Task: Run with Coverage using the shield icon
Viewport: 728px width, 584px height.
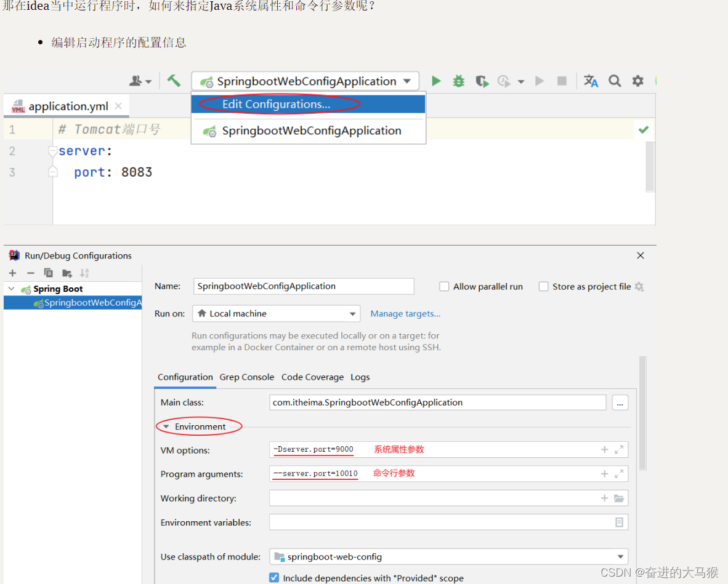Action: (482, 81)
